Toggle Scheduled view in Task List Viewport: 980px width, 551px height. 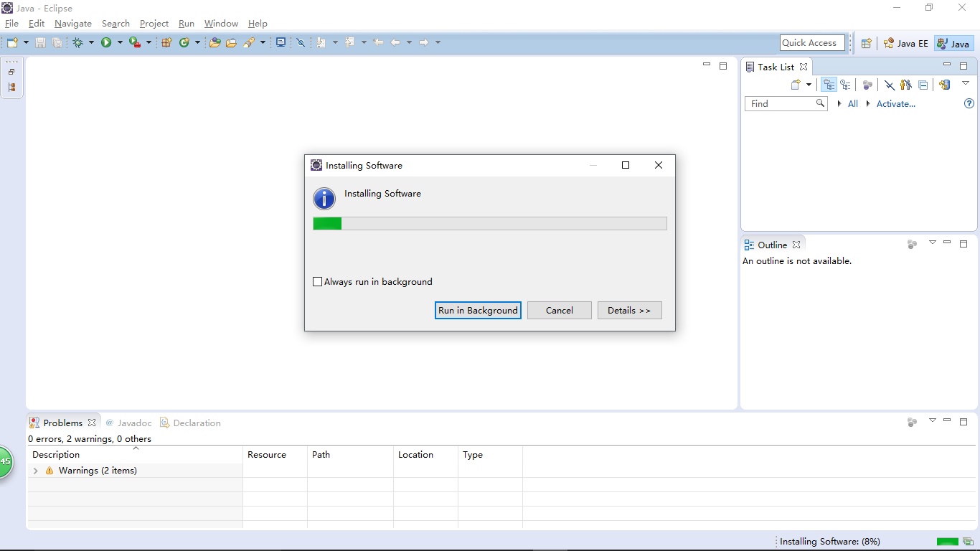tap(846, 85)
